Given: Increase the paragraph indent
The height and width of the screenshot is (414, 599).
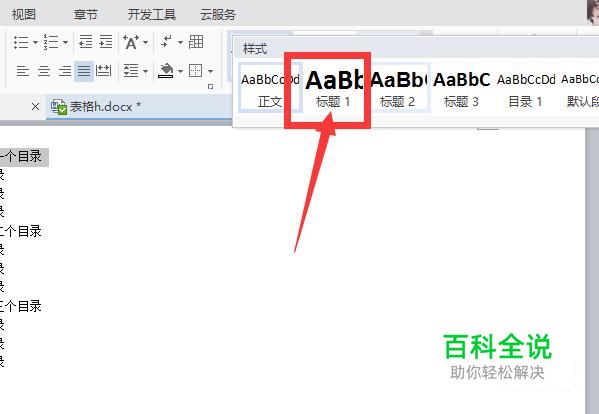Looking at the screenshot, I should 105,42.
